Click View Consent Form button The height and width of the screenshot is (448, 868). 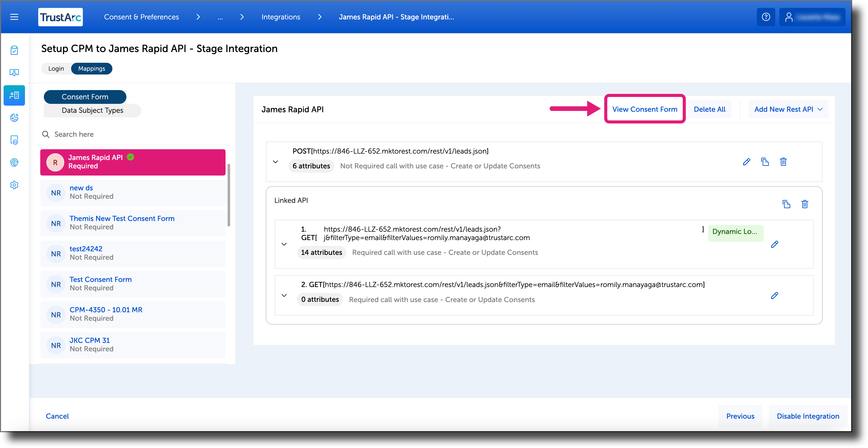(x=645, y=109)
